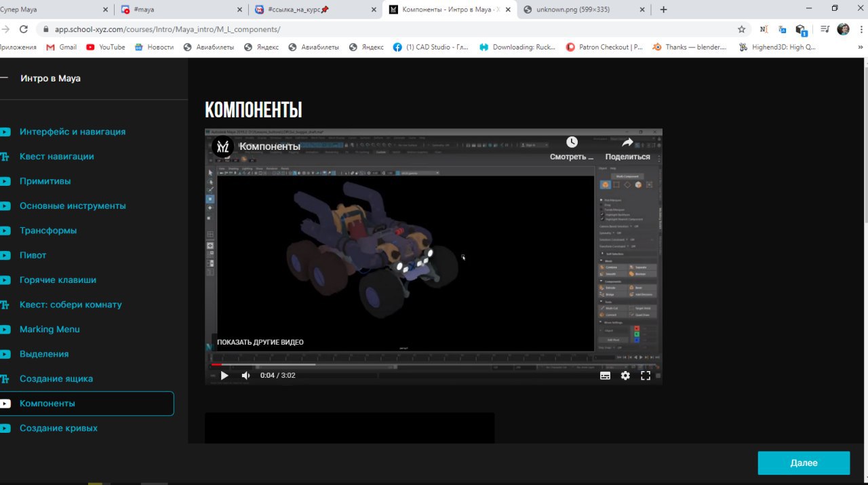This screenshot has width=868, height=485.
Task: Open video player settings gear
Action: (x=625, y=375)
